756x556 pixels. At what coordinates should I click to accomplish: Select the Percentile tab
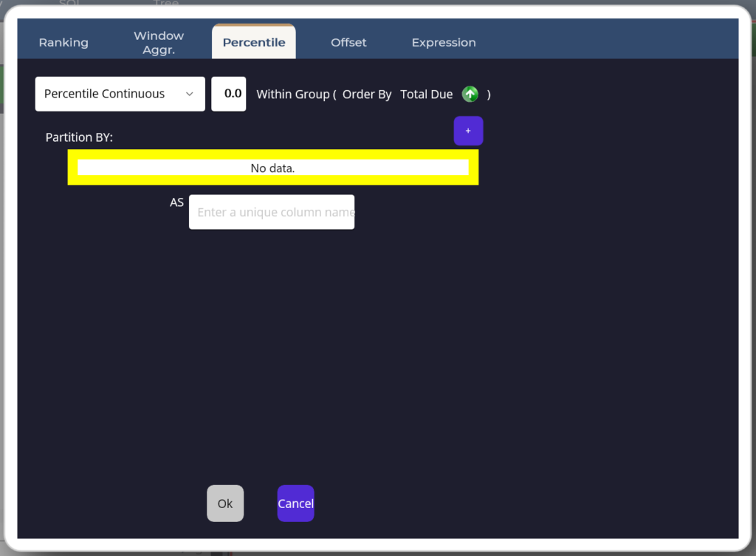point(254,42)
